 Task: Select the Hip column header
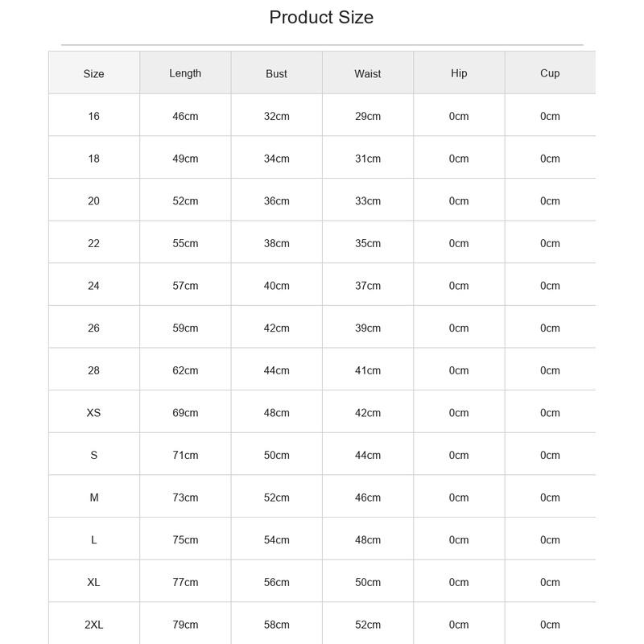(459, 73)
